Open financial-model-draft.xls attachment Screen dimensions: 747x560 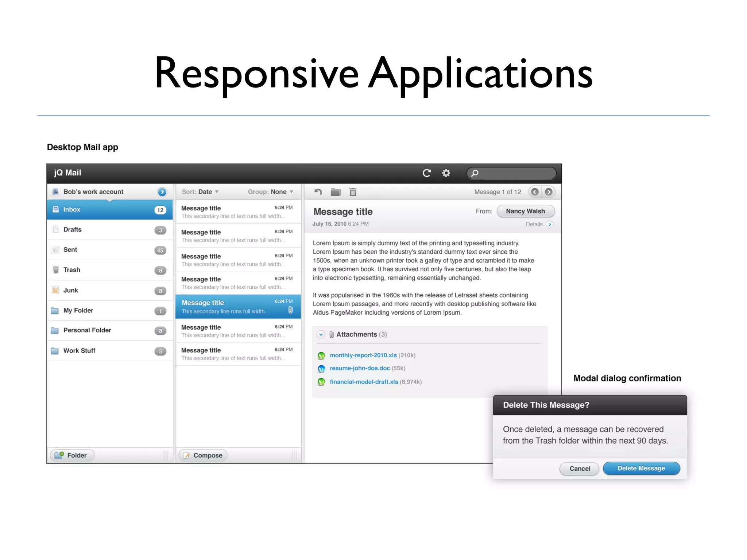pyautogui.click(x=364, y=382)
